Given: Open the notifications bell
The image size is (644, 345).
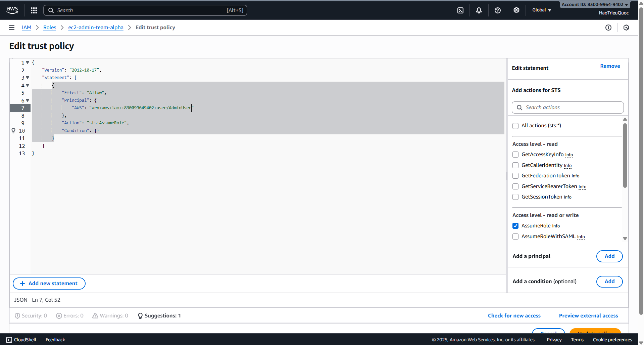Looking at the screenshot, I should click(x=479, y=10).
